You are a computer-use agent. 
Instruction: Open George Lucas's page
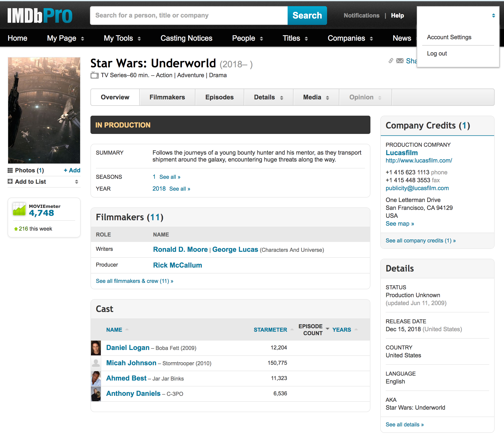235,250
